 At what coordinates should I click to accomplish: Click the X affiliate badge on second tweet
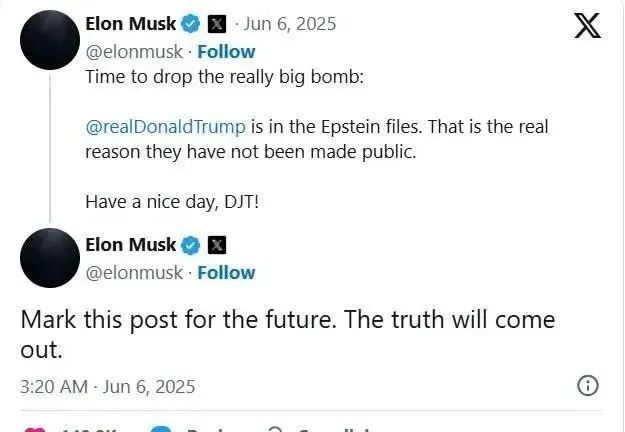point(217,245)
